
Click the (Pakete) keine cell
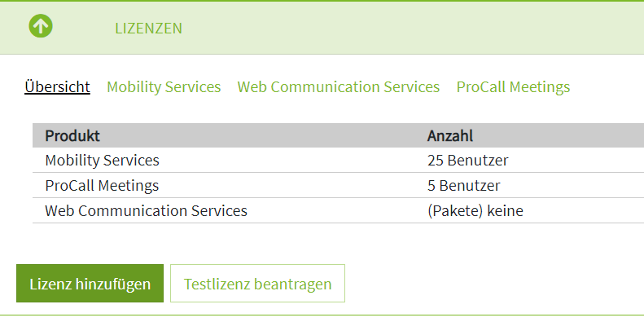475,211
